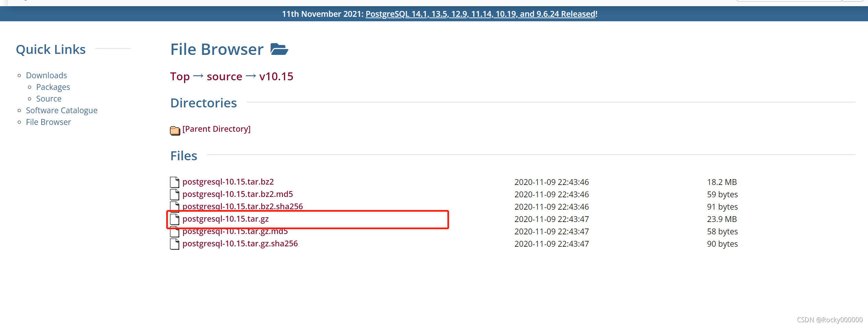Download postgresql-10.15.tar.gz.sha256
868x327 pixels.
[x=240, y=244]
